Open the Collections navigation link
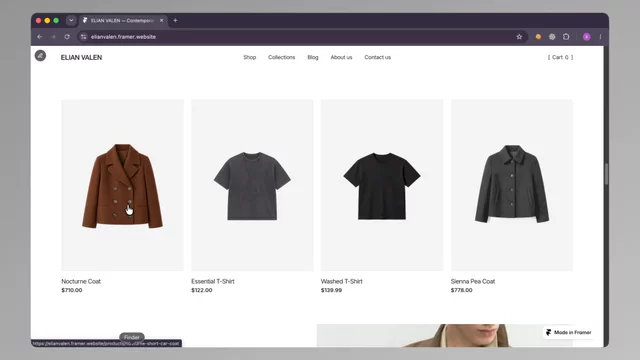Screen dimensions: 640x360 click(x=282, y=57)
